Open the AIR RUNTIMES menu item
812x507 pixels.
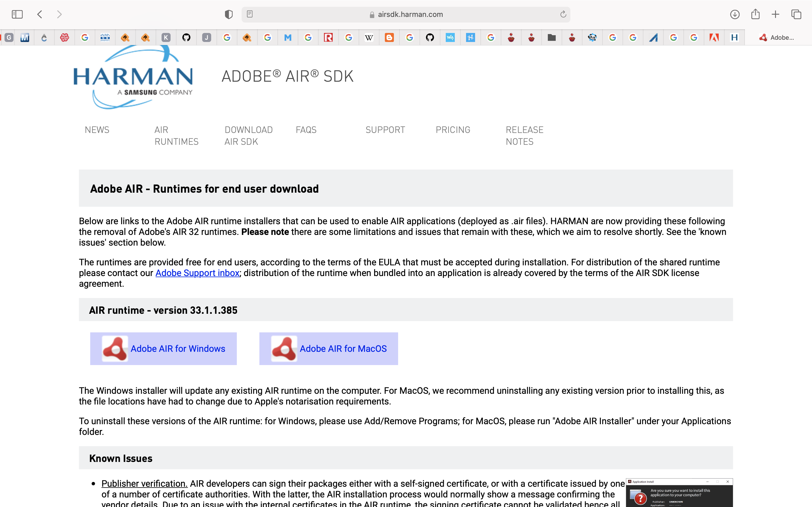(176, 135)
